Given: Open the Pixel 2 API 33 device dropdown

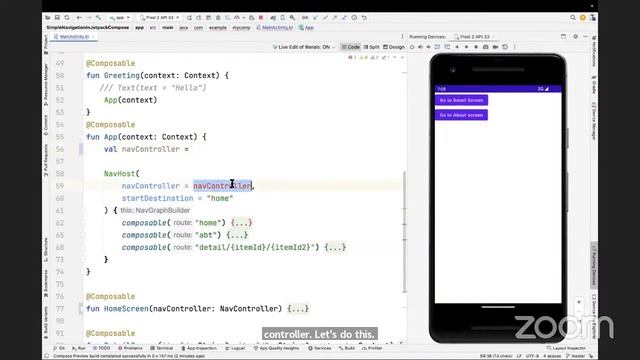Looking at the screenshot, I should click(160, 18).
